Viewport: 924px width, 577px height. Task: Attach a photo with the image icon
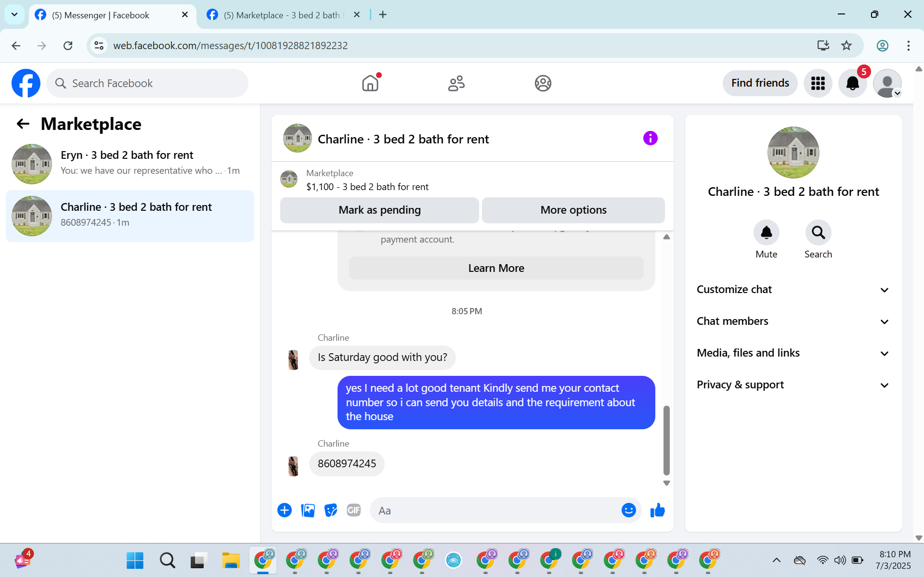coord(308,510)
